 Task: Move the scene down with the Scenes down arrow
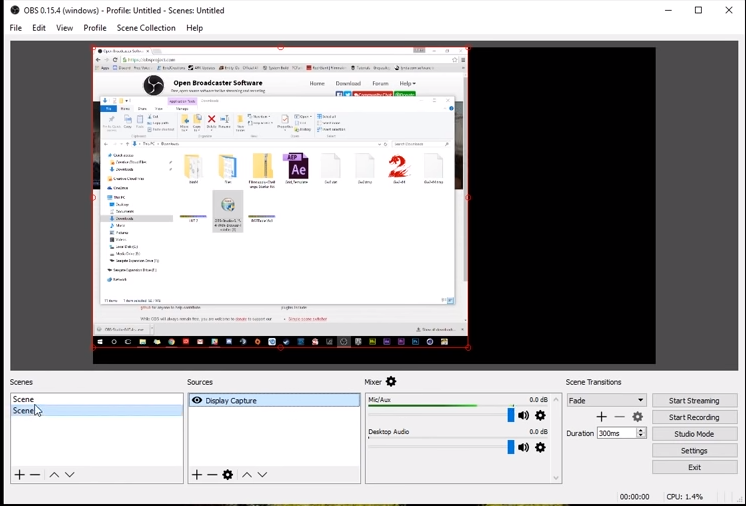coord(69,475)
